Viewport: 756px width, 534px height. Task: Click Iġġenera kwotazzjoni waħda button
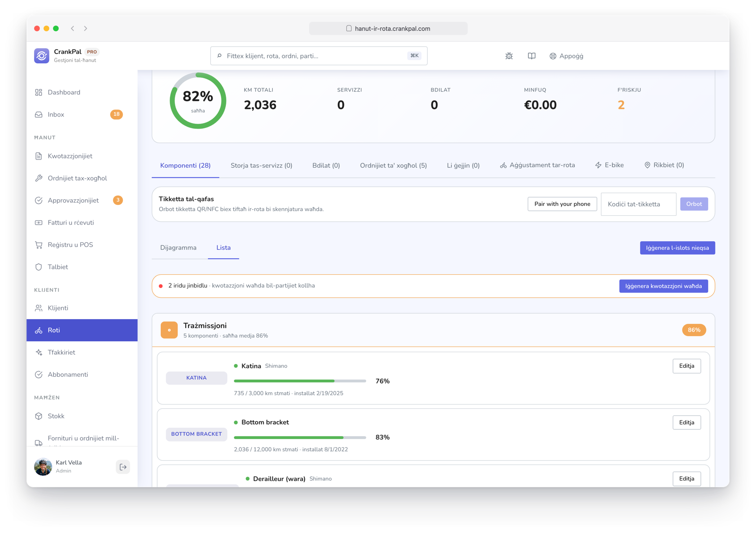(x=663, y=286)
